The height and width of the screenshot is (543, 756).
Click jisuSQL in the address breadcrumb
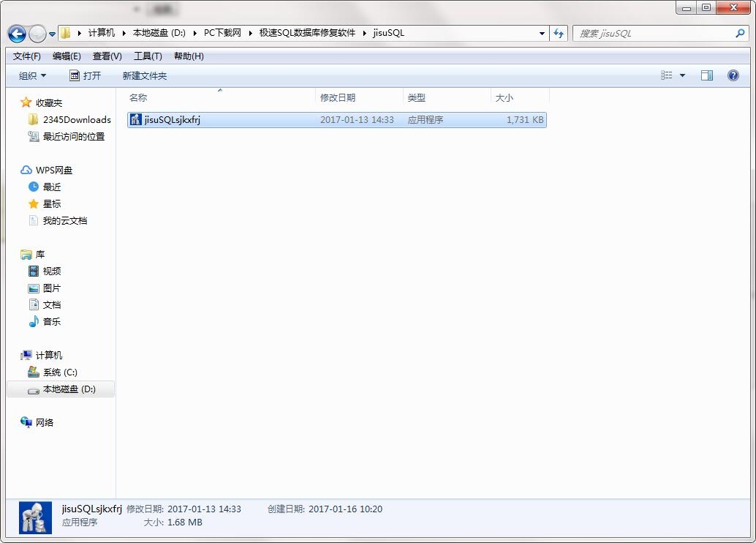[x=389, y=33]
